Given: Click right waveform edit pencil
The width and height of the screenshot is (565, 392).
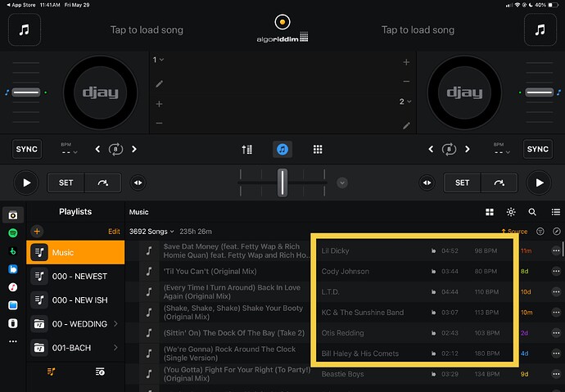Looking at the screenshot, I should 406,126.
